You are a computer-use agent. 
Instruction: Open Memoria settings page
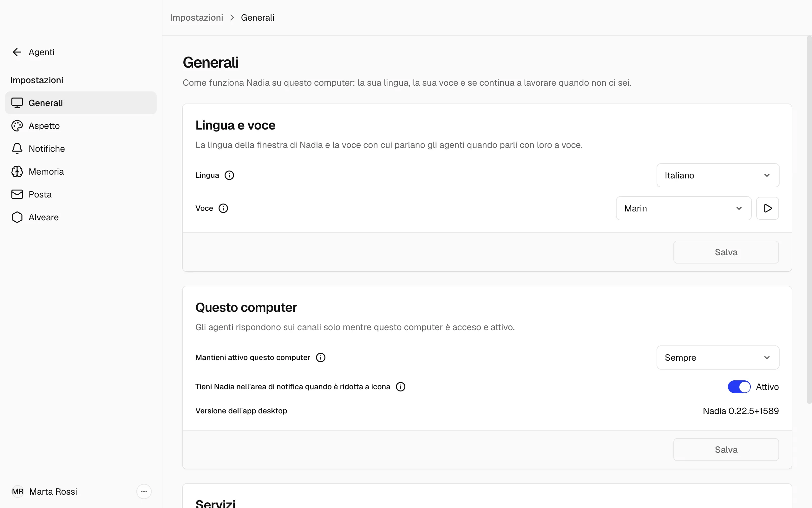(x=81, y=171)
